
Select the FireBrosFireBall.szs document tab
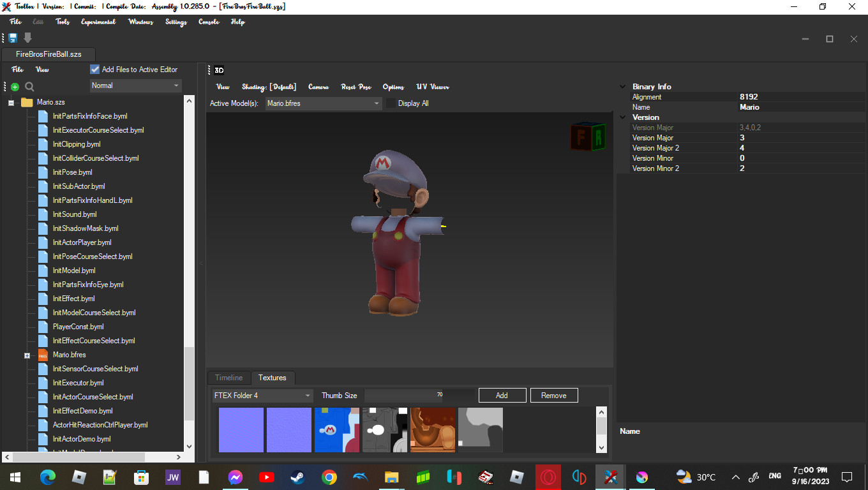pos(49,54)
